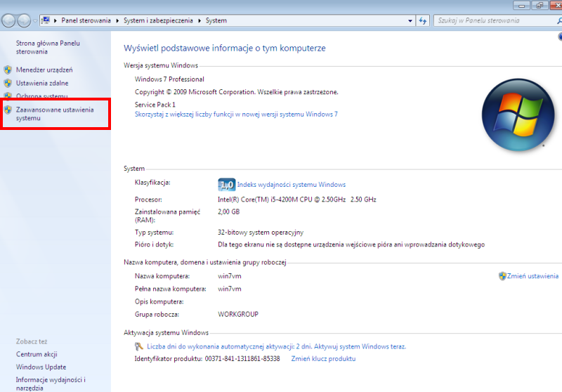562x392 pixels.
Task: Click Zmień ustawienia for computer name
Action: coord(532,276)
